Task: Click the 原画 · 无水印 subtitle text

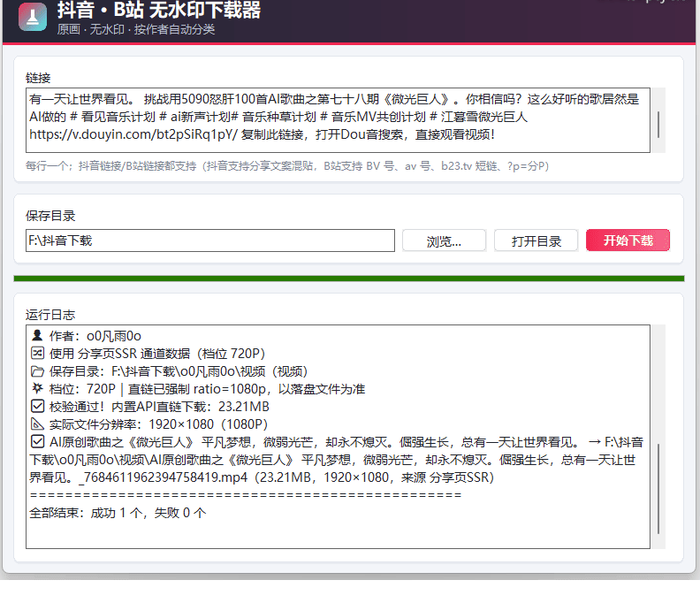Action: (136, 29)
